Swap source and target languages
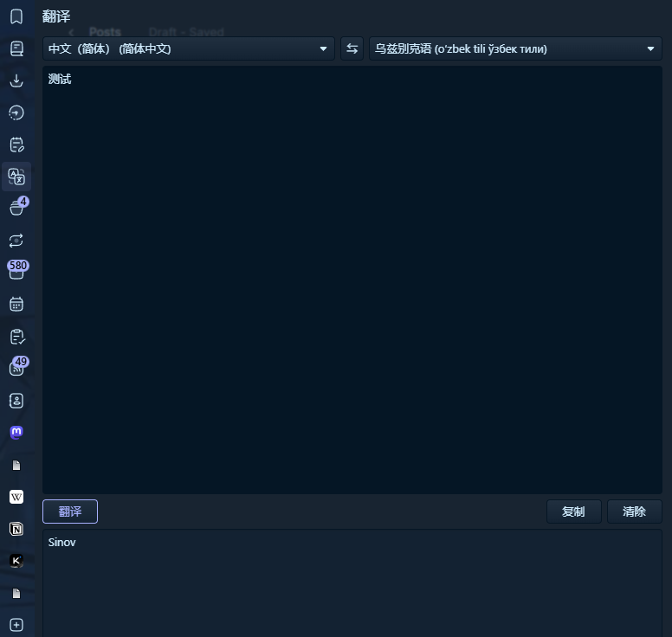Viewport: 672px width, 637px height. 352,48
